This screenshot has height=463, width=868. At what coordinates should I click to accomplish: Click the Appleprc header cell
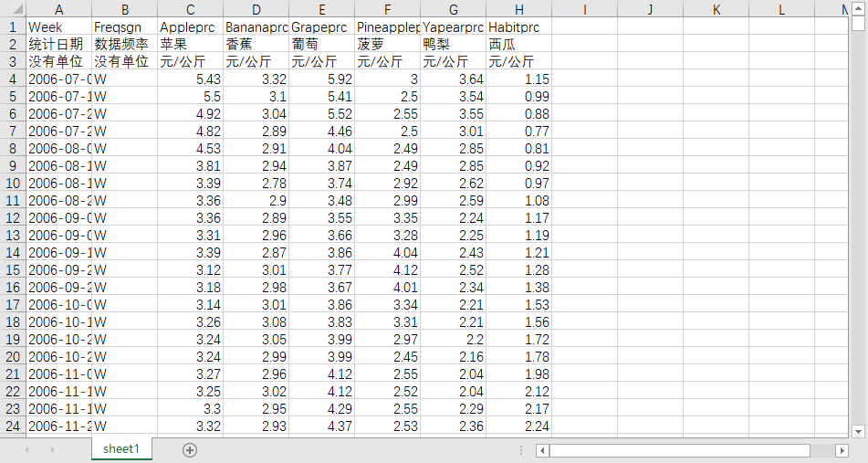(x=191, y=26)
